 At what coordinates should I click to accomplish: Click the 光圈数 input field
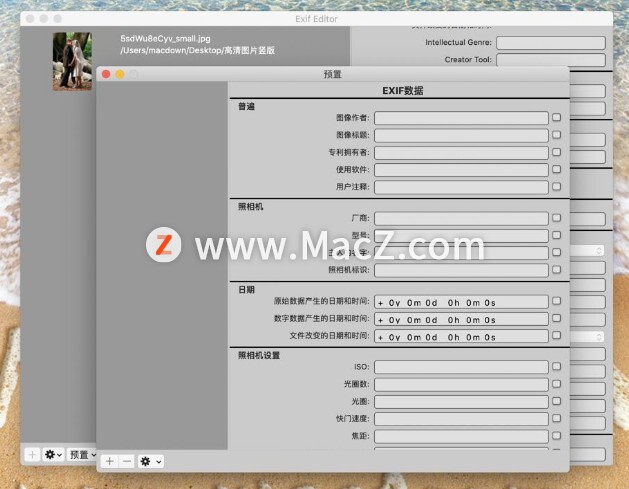(x=461, y=384)
